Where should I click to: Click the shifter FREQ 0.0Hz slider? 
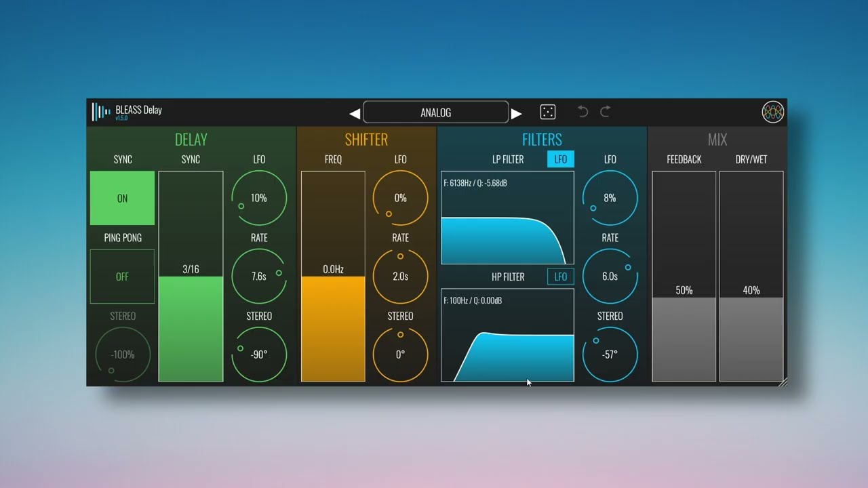(x=333, y=277)
